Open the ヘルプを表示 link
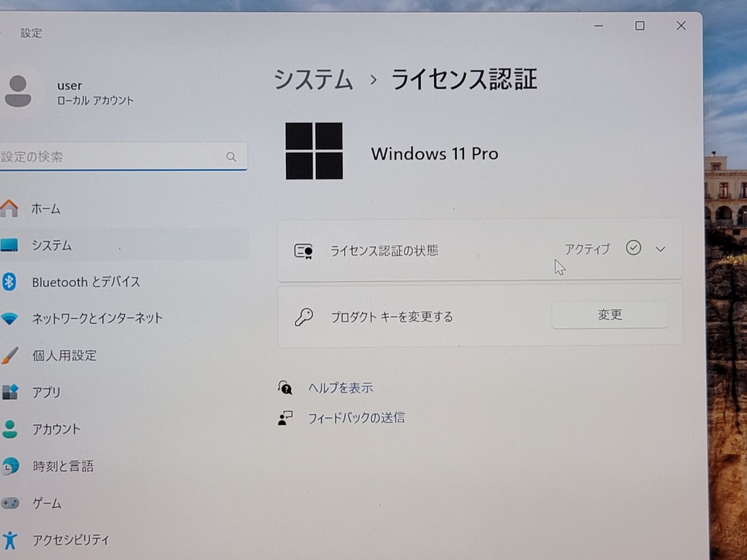This screenshot has height=560, width=747. (341, 388)
